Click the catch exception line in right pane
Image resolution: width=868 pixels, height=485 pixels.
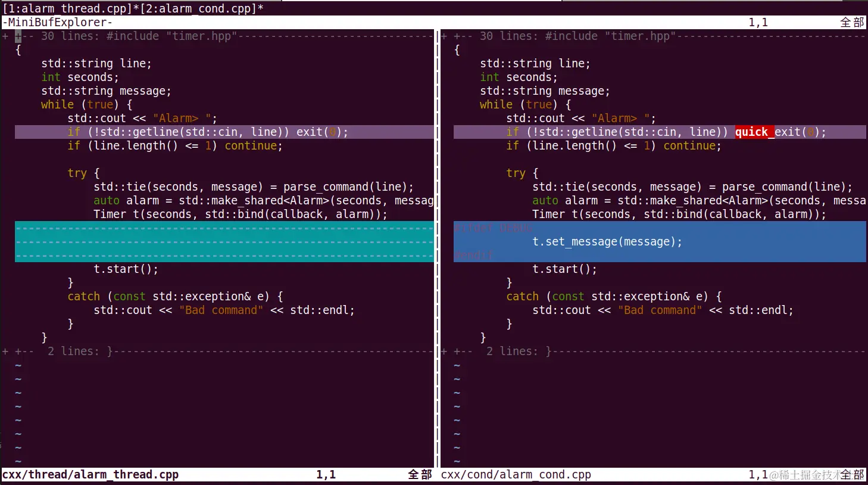pos(614,296)
